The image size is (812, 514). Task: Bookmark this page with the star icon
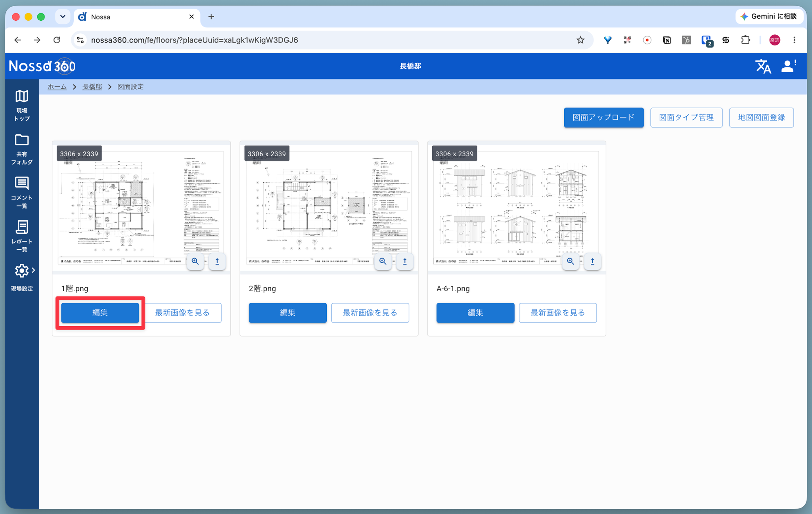click(580, 40)
